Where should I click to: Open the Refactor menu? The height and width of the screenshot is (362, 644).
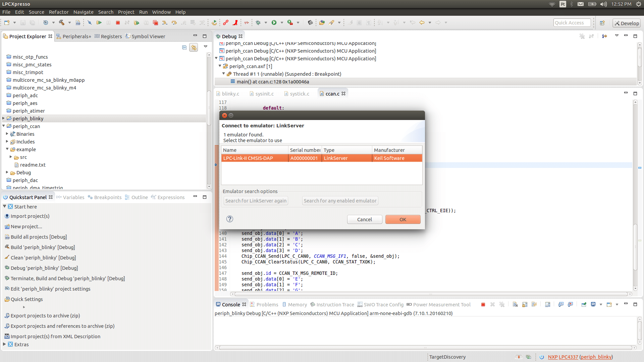(58, 12)
